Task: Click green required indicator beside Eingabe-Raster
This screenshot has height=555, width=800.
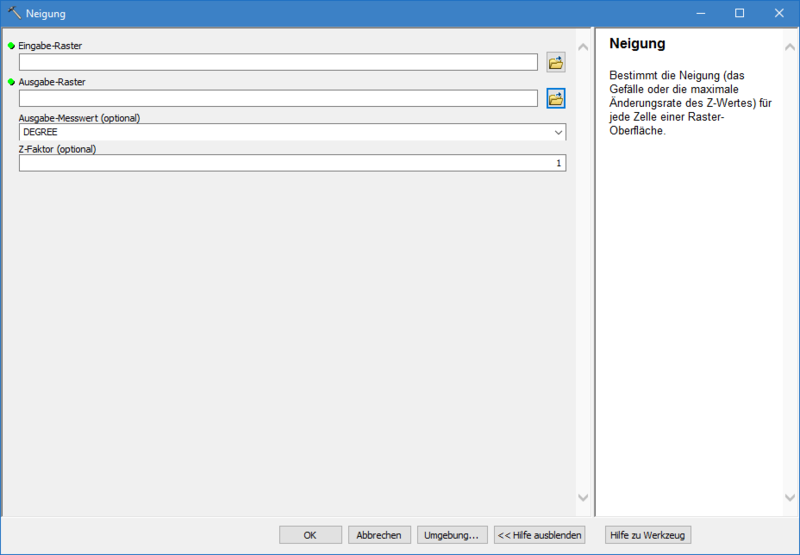Action: (12, 46)
